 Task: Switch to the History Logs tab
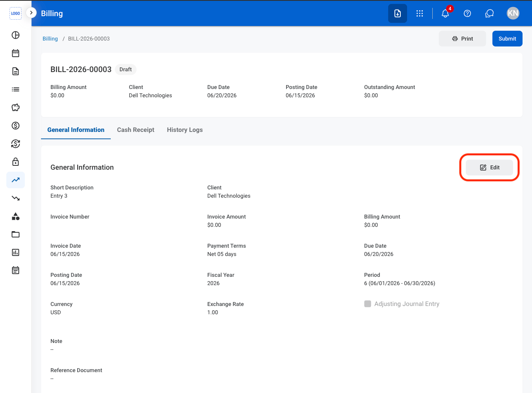(185, 130)
